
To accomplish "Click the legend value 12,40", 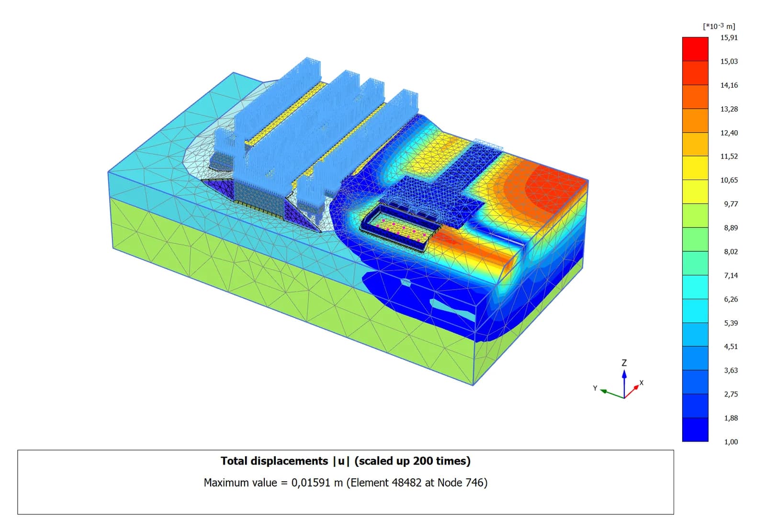I will click(x=729, y=133).
